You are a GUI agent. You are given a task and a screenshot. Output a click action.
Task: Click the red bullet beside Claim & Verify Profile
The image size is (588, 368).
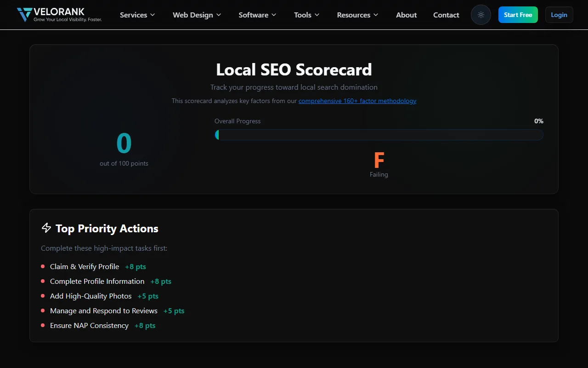click(43, 266)
